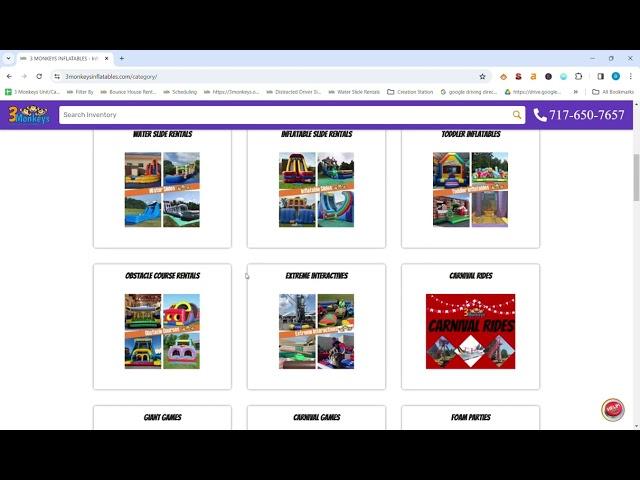This screenshot has height=480, width=640.
Task: Open the red S extension icon
Action: click(x=518, y=76)
